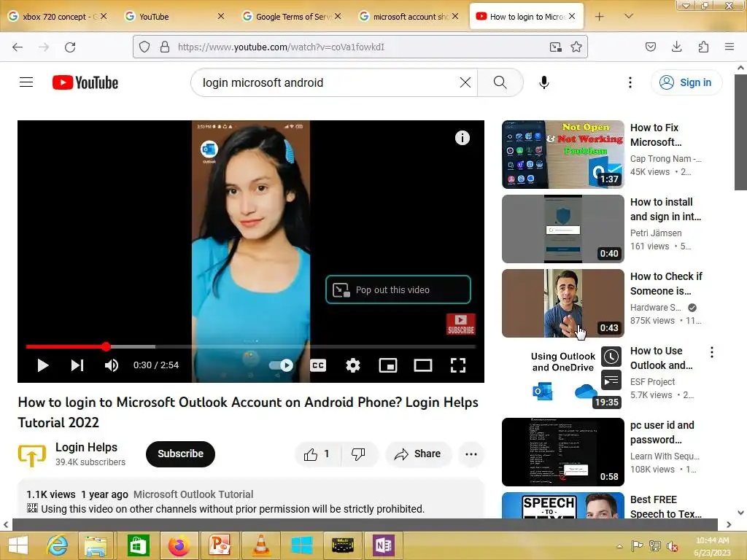Skip to the next video
The height and width of the screenshot is (560, 747).
click(x=77, y=365)
